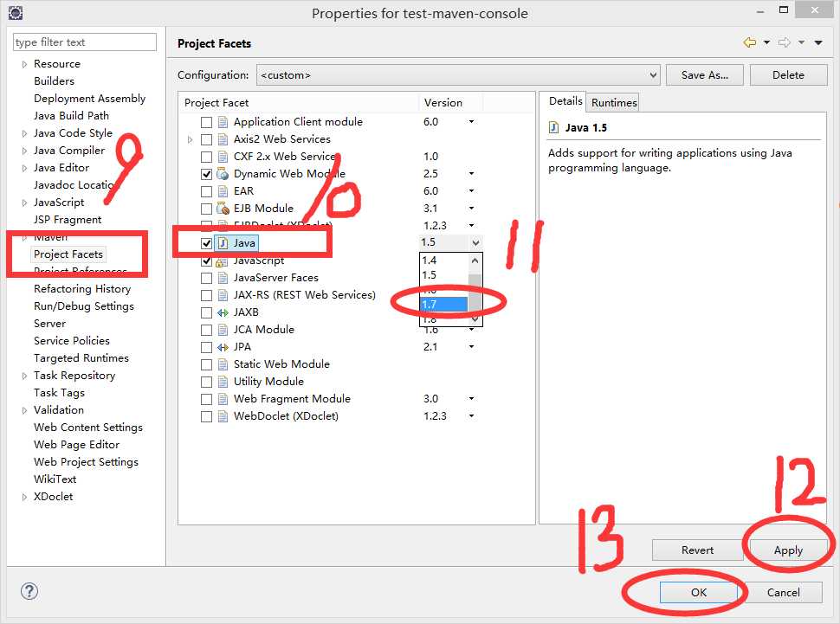The height and width of the screenshot is (624, 840).
Task: Click the JCA Module facet icon
Action: pos(223,330)
